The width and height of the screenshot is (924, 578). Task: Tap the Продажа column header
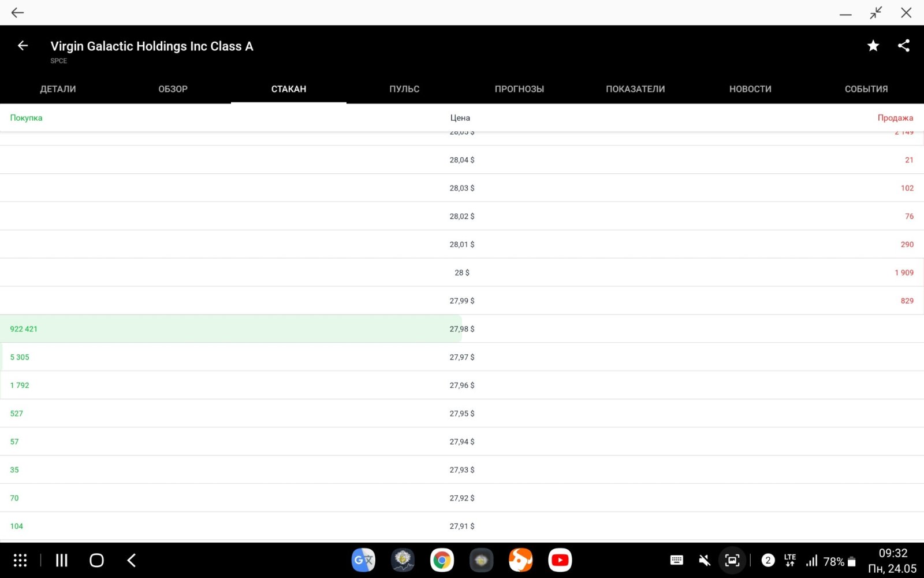(x=895, y=117)
